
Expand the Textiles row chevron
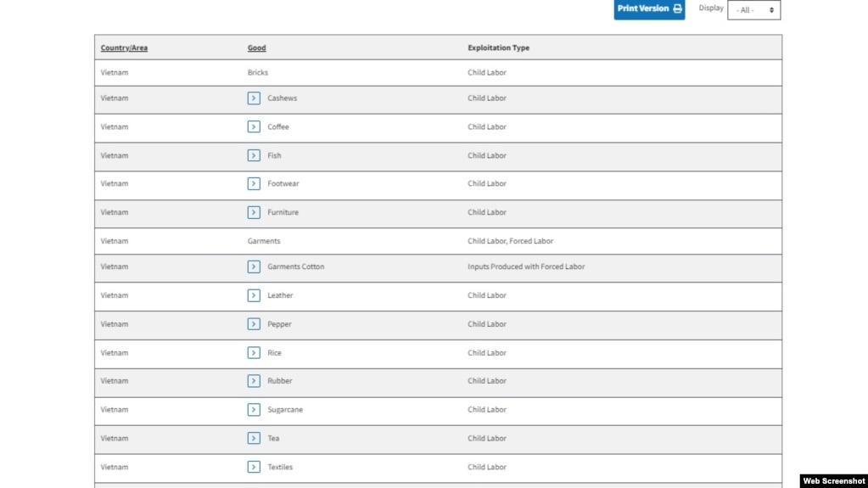(254, 468)
